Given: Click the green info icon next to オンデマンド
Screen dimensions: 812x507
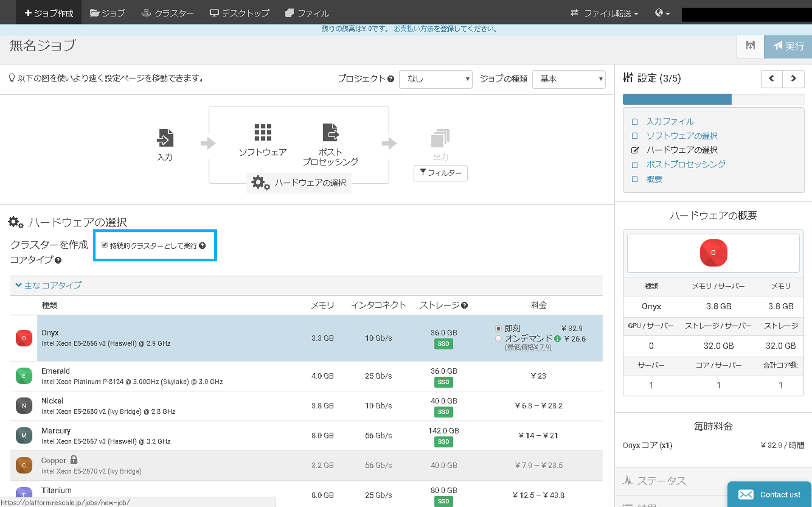Looking at the screenshot, I should [x=557, y=338].
